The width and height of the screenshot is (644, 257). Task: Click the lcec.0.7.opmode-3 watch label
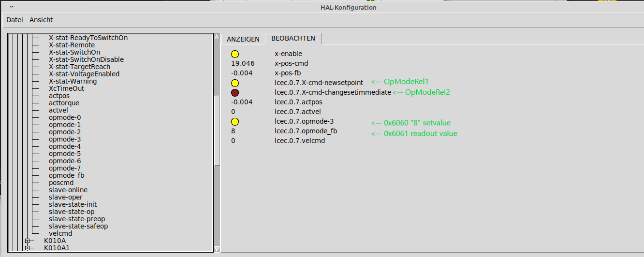click(x=304, y=121)
